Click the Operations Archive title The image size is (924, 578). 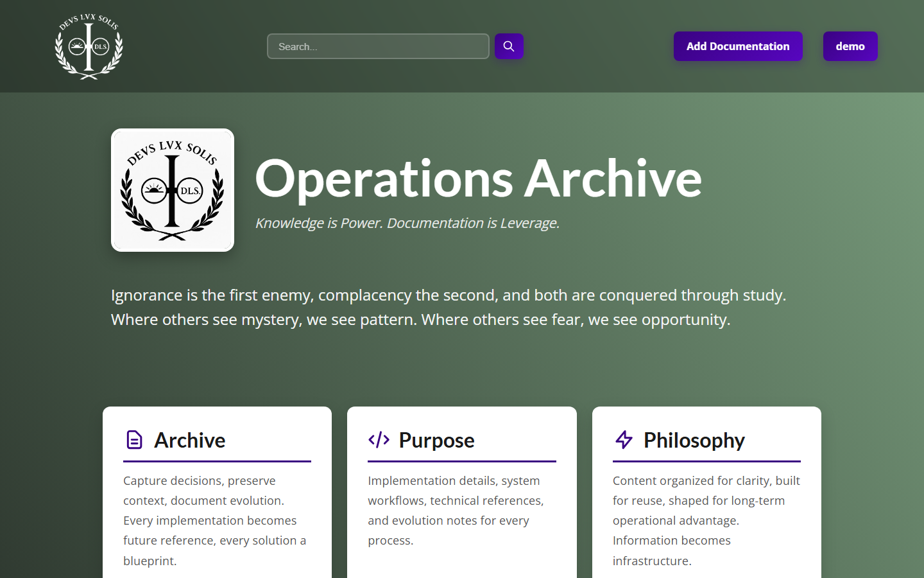click(x=478, y=178)
